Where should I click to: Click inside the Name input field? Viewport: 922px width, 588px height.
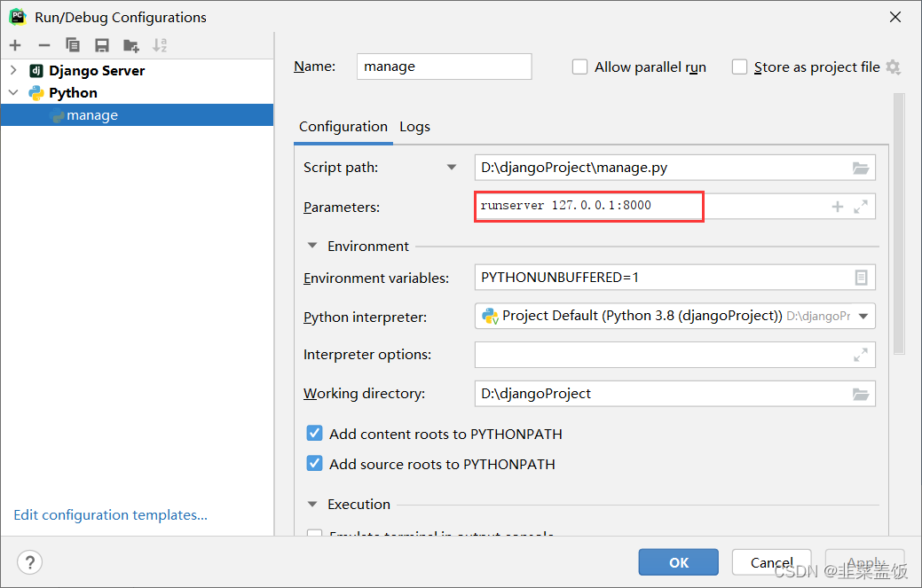click(x=444, y=67)
